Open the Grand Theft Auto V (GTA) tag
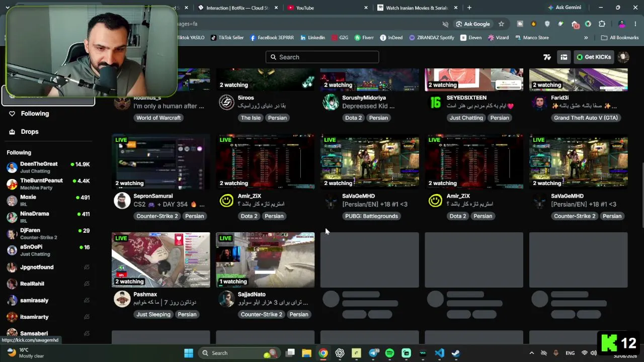Image resolution: width=644 pixels, height=362 pixels. coord(586,118)
